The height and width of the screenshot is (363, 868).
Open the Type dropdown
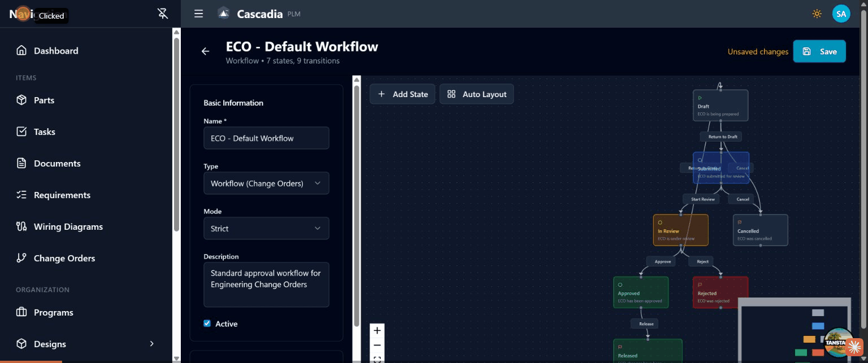[x=266, y=183]
